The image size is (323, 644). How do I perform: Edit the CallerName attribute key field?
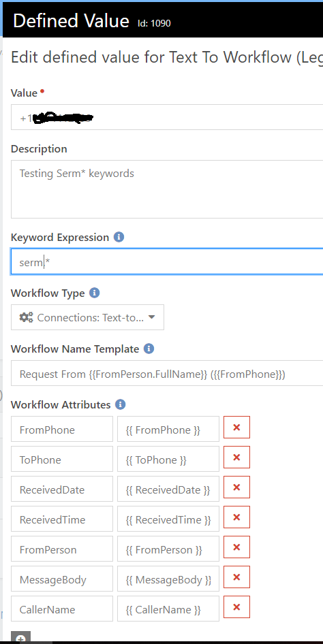[61, 609]
